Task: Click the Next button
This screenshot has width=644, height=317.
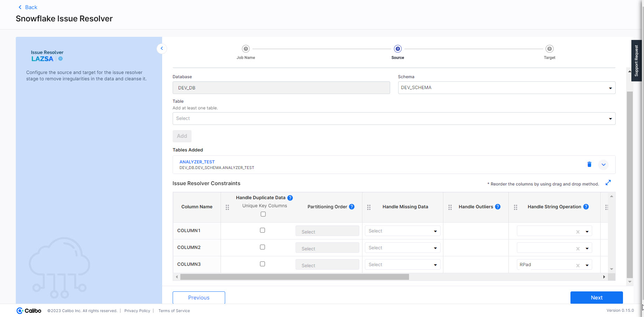Action: [596, 298]
